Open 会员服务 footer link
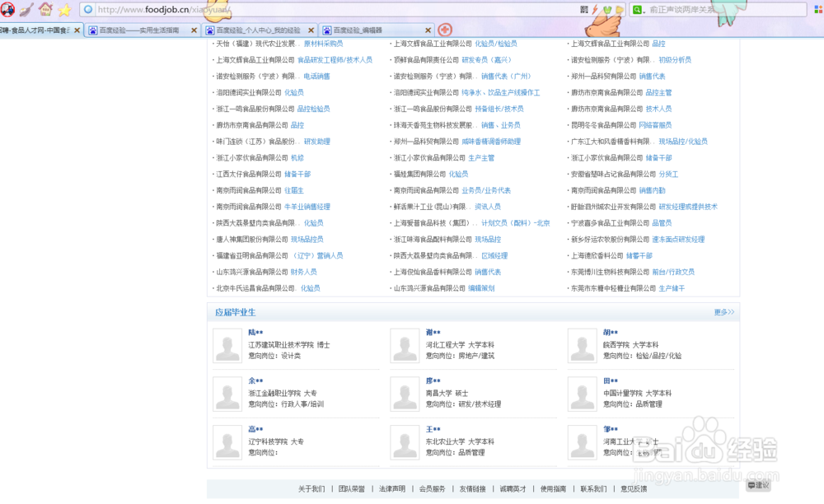The height and width of the screenshot is (504, 824). tap(432, 489)
